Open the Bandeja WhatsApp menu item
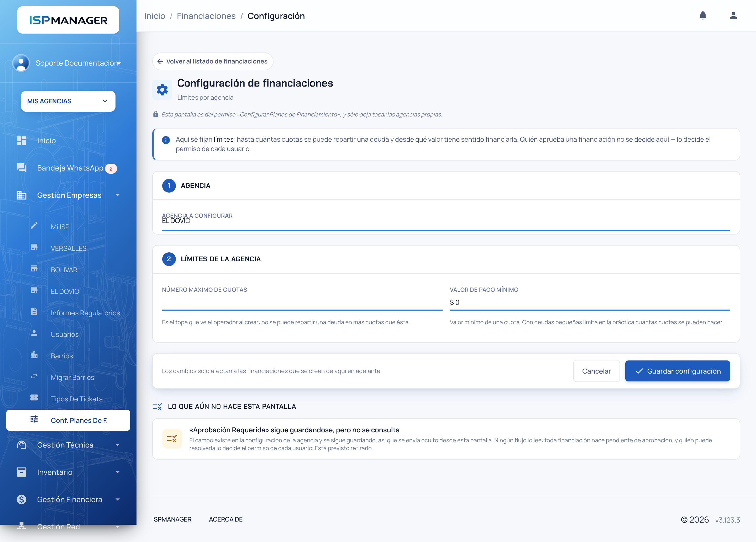Screen dimensions: 756x542 click(68, 168)
